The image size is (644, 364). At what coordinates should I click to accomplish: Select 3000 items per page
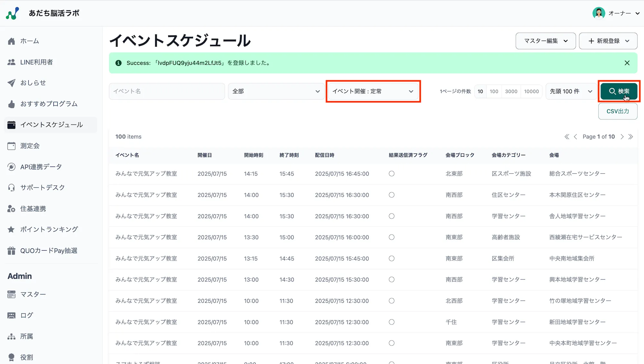point(511,91)
